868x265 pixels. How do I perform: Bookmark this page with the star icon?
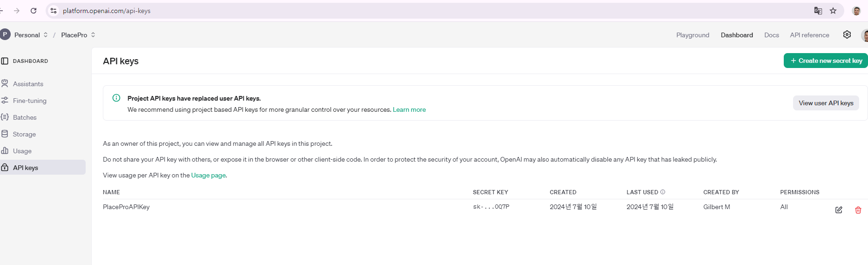pyautogui.click(x=833, y=11)
